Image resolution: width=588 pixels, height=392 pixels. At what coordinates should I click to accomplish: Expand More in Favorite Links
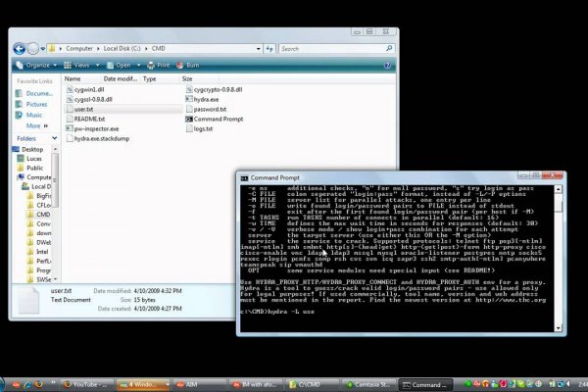pyautogui.click(x=35, y=125)
